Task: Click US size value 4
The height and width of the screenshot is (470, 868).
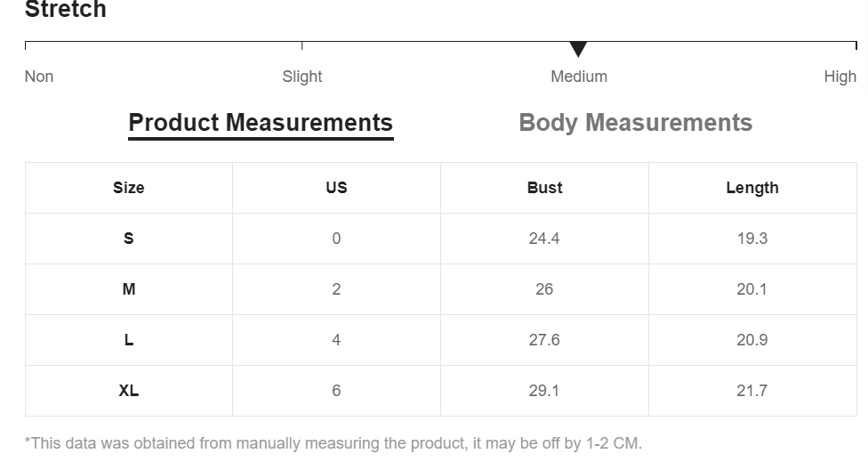Action: (x=336, y=340)
